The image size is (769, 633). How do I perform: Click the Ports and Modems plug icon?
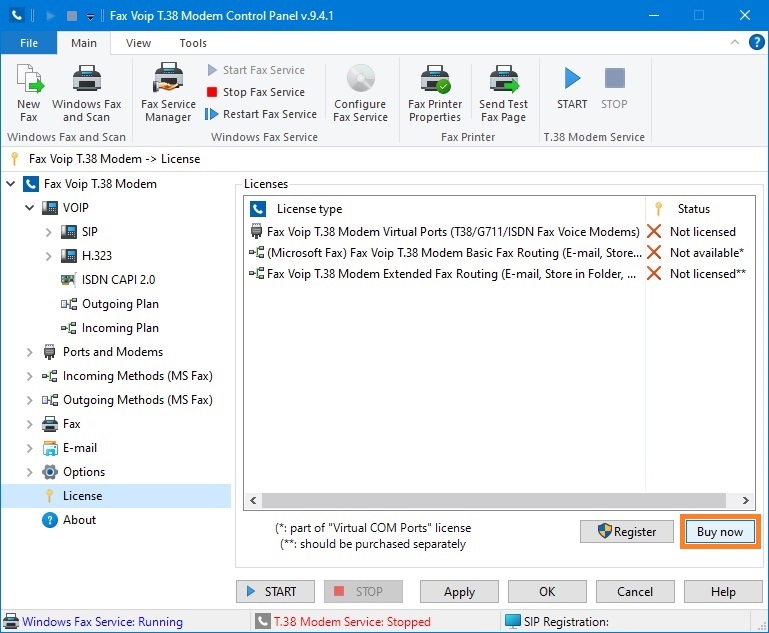(x=50, y=352)
